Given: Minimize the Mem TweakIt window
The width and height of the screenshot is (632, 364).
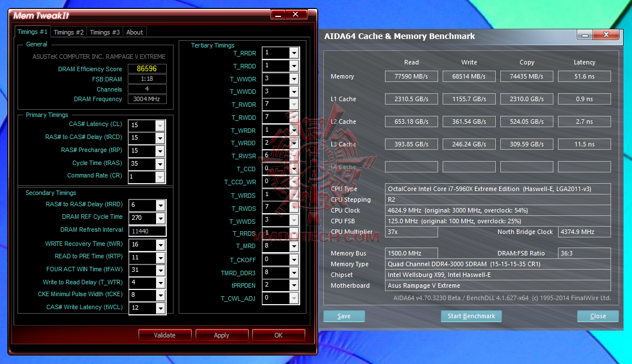Looking at the screenshot, I should tap(278, 15).
